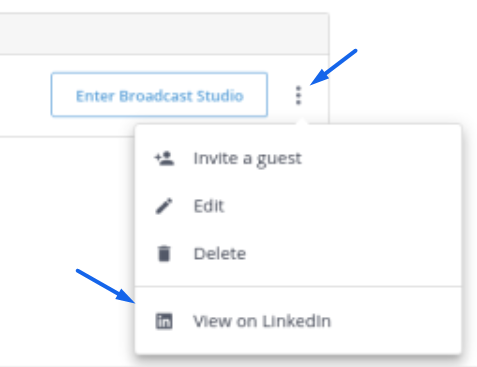Screen dimensions: 477x367
Task: Click the trash can icon next to Delete
Action: click(x=164, y=254)
